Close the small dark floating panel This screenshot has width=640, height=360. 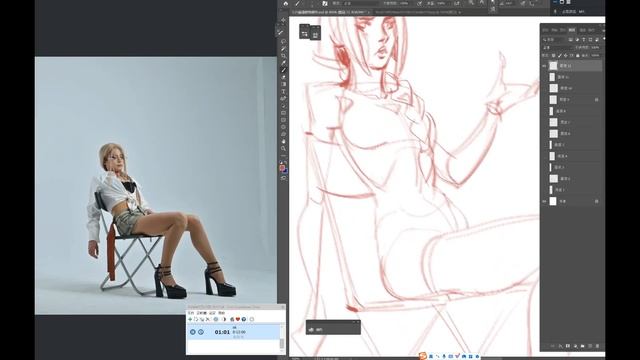pyautogui.click(x=358, y=322)
